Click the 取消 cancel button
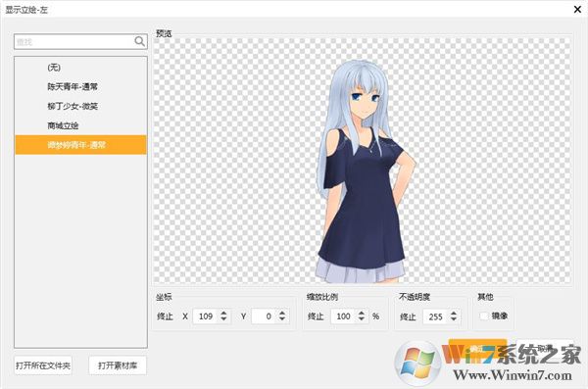Screen dimensions: 588x389 [x=545, y=349]
